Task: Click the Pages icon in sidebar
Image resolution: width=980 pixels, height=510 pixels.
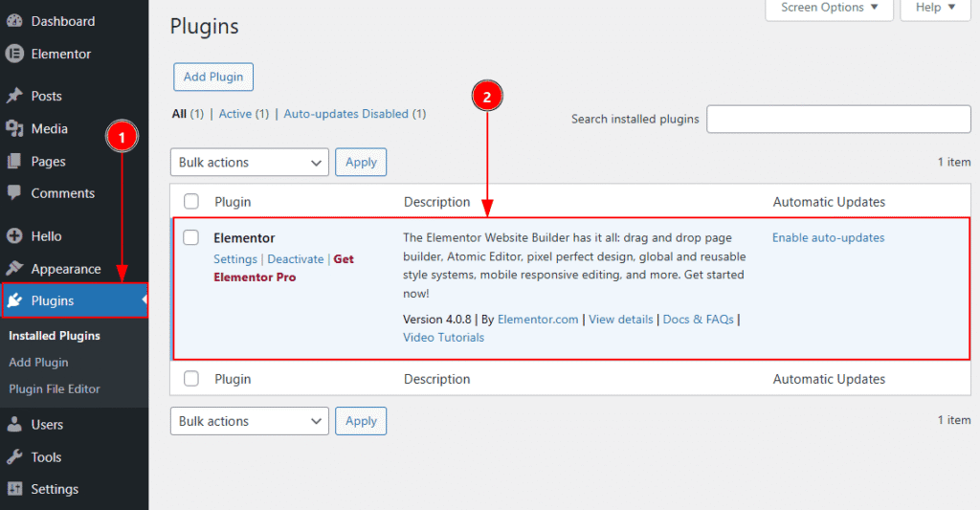Action: pos(14,162)
